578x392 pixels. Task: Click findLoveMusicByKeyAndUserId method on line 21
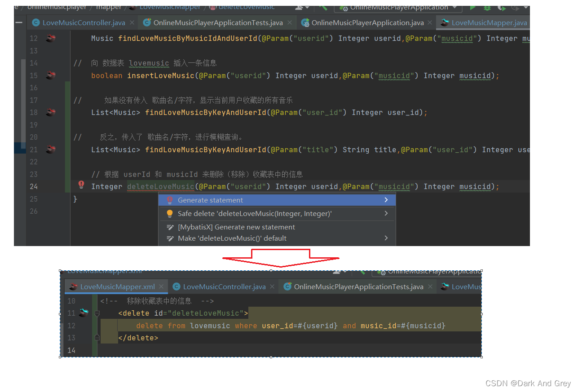(x=206, y=150)
